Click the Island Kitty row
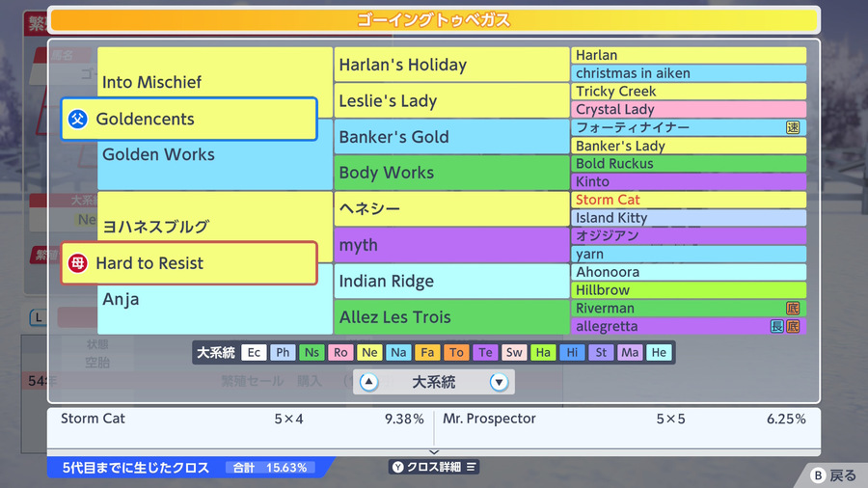Screen dimensions: 868x488 689,218
